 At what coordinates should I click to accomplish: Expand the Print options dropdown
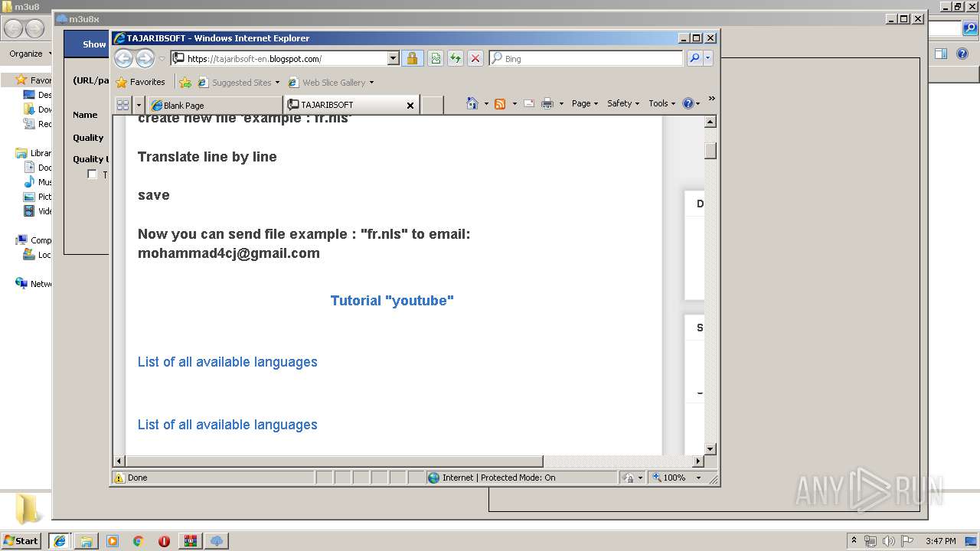(561, 103)
